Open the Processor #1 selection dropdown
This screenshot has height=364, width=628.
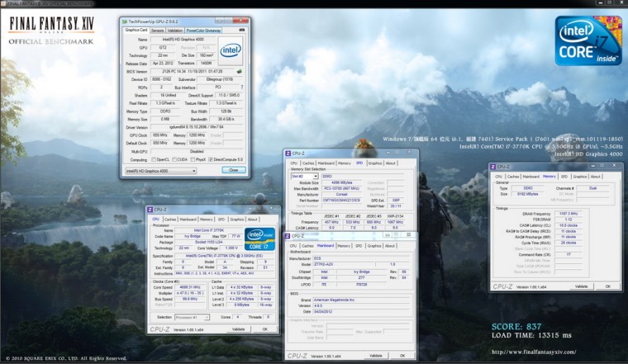(194, 316)
